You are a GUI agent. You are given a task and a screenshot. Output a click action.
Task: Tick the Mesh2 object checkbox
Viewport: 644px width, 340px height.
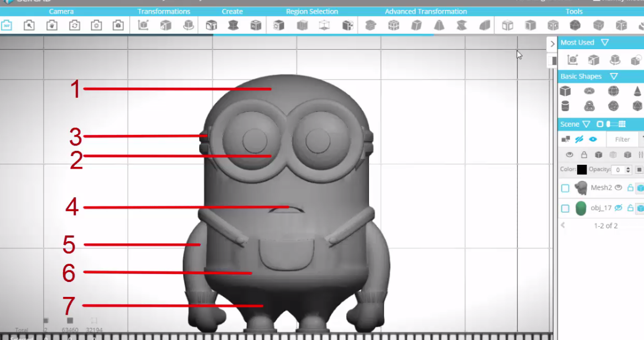click(565, 188)
